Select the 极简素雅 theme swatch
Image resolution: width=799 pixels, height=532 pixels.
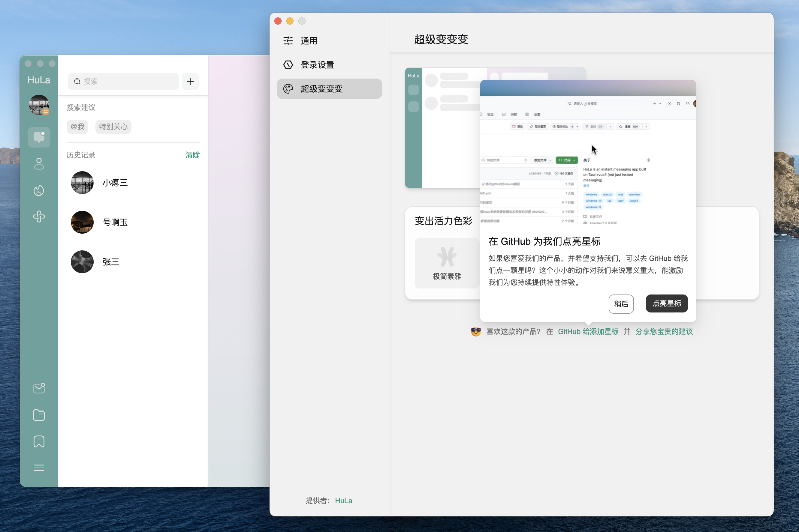[447, 263]
